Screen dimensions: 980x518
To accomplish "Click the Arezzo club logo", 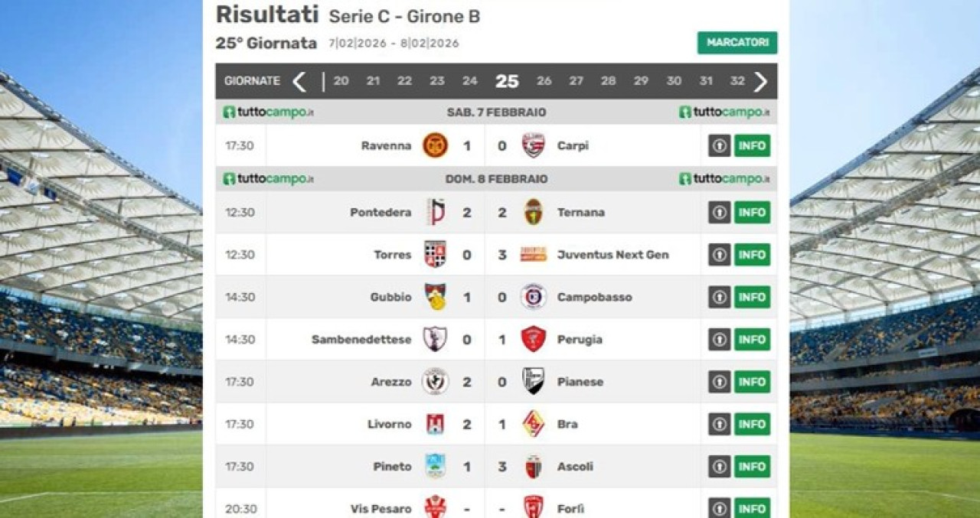I will point(435,381).
